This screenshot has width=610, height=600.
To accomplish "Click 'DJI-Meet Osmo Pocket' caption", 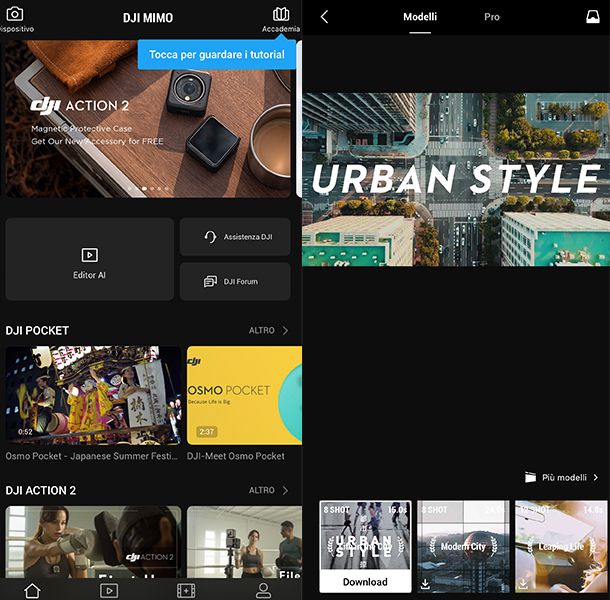I will [x=236, y=456].
